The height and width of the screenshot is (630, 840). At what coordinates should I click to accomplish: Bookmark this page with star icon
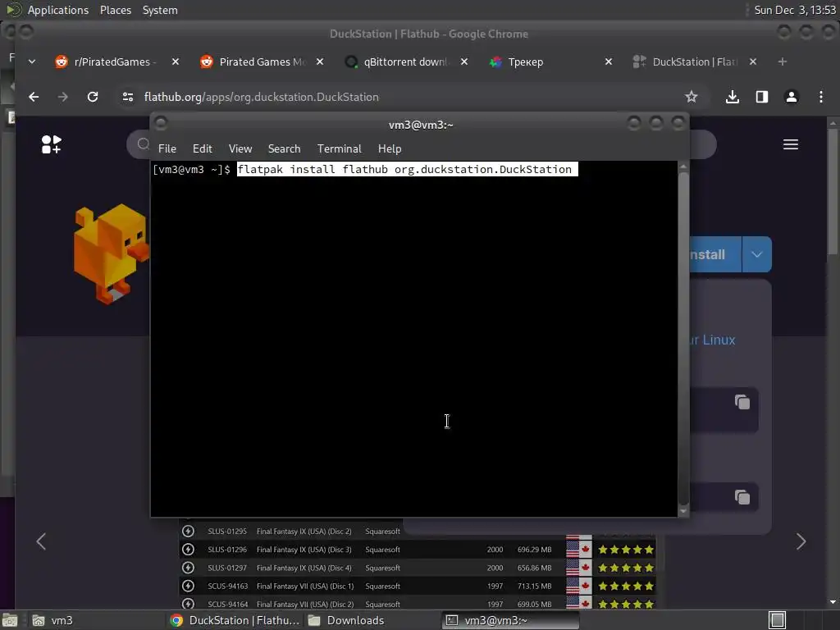coord(691,97)
